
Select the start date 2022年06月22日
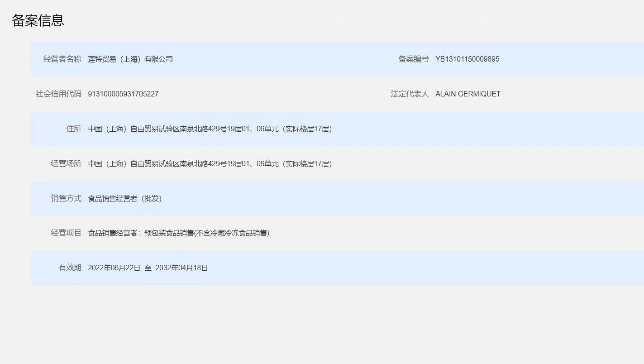(114, 268)
